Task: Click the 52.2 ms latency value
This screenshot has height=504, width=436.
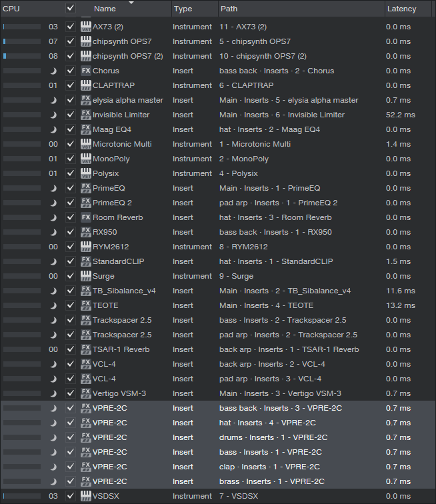Action: [400, 115]
